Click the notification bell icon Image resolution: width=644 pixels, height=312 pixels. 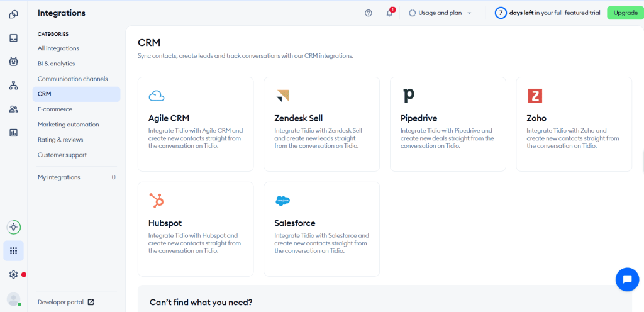(390, 13)
